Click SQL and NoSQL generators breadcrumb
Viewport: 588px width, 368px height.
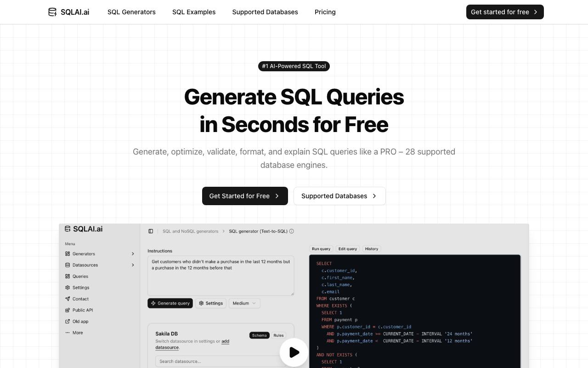pyautogui.click(x=190, y=231)
